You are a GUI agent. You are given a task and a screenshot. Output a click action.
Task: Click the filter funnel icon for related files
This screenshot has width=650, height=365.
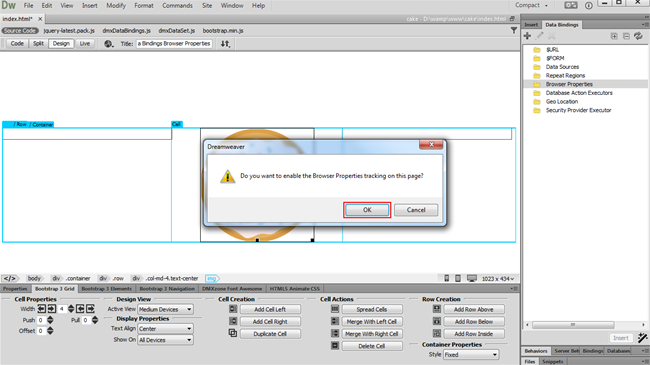point(514,30)
